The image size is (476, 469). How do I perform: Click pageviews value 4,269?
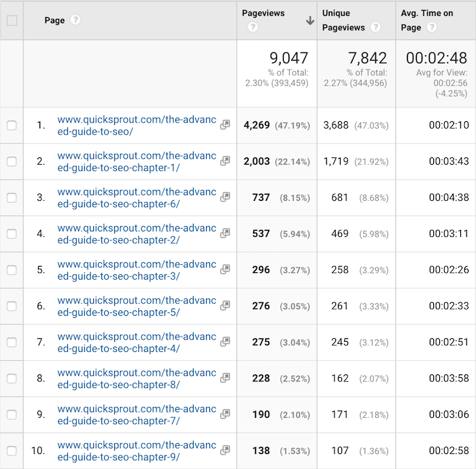(x=256, y=125)
